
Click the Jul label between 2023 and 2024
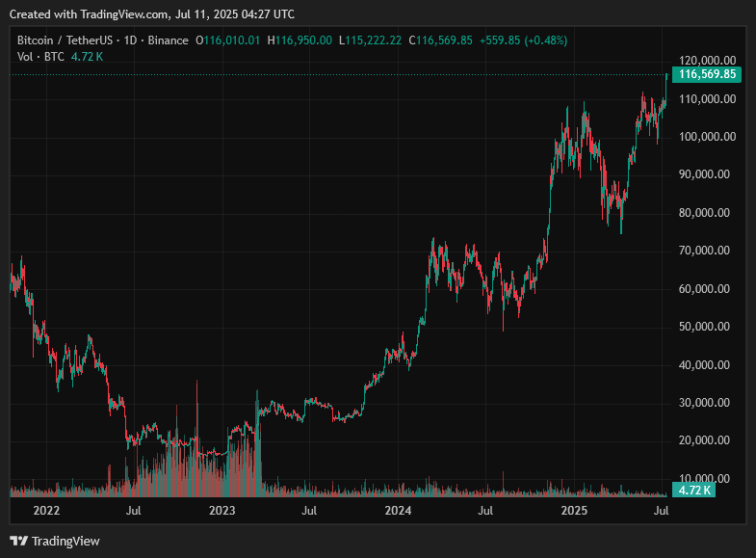(x=309, y=511)
